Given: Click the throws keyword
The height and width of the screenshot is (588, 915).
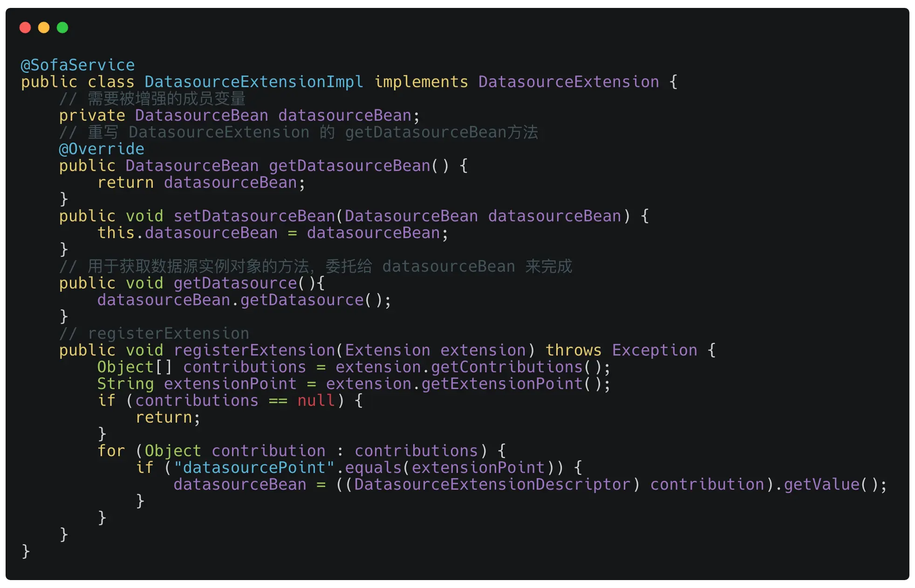Looking at the screenshot, I should click(x=574, y=350).
